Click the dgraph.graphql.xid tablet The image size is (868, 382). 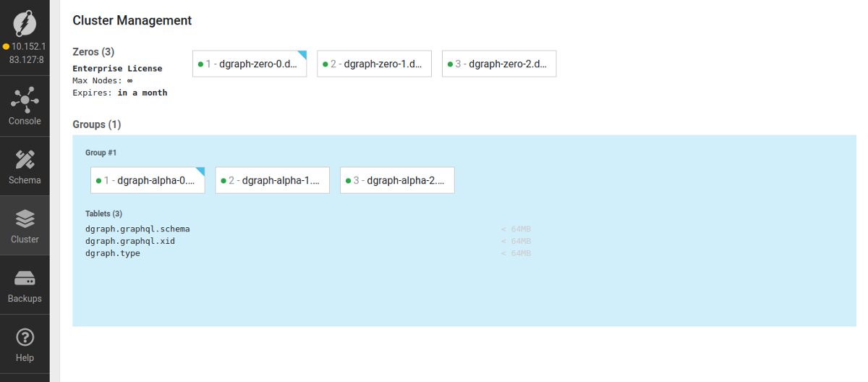point(130,241)
